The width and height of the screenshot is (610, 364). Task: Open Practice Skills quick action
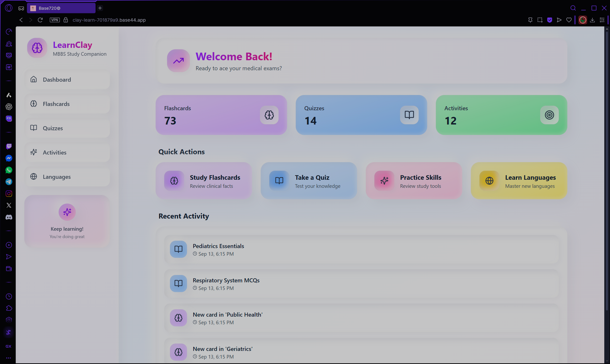point(414,180)
